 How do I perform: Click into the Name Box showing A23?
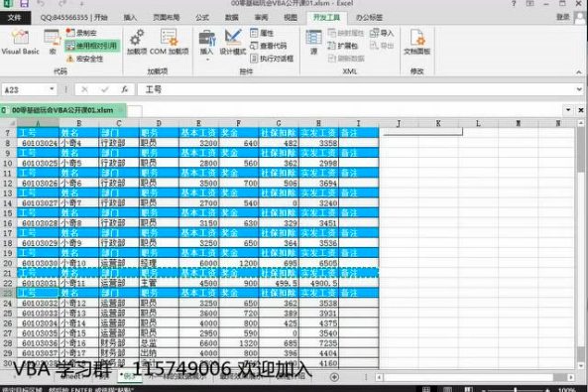coord(25,89)
